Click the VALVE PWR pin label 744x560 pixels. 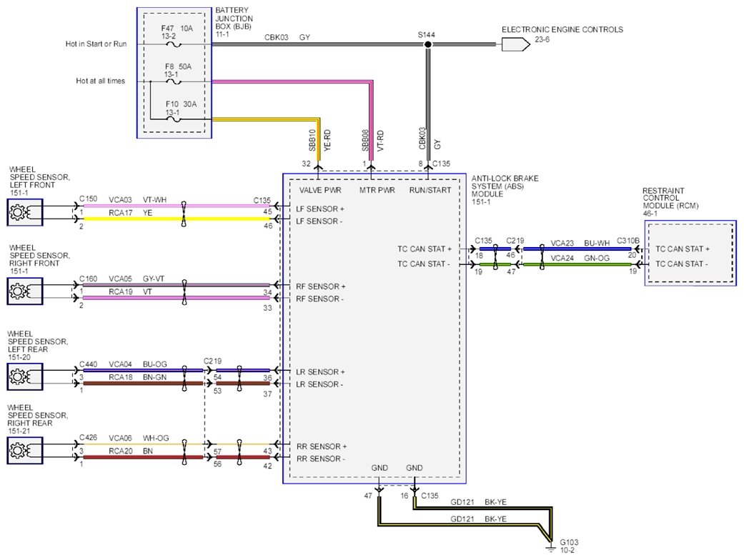[x=320, y=190]
